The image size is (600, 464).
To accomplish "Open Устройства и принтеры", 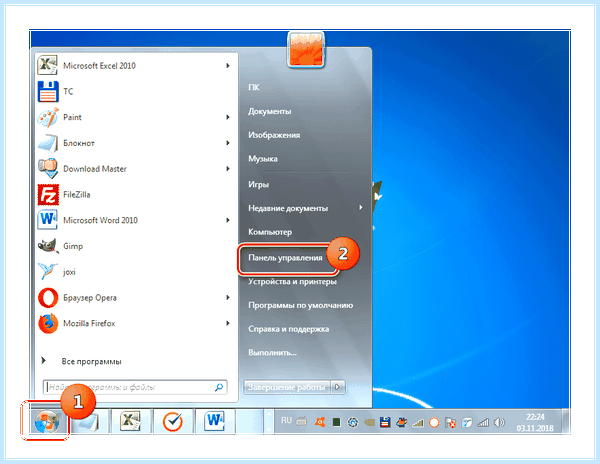I will [x=292, y=282].
